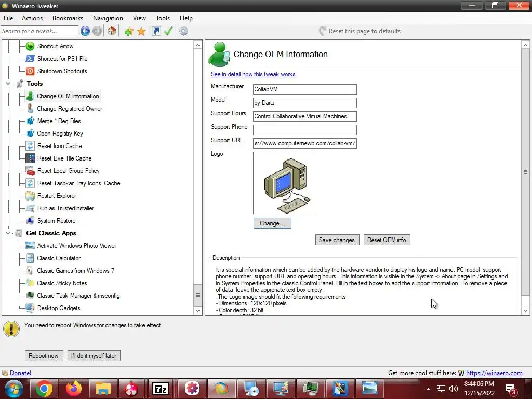The image size is (532, 399).
Task: Click the OEM logo computer thumbnail
Action: coord(284,183)
